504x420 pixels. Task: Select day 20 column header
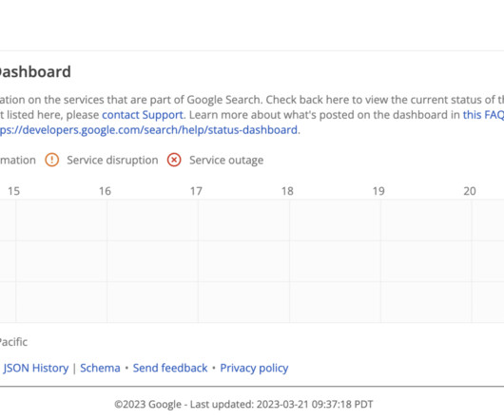[470, 191]
